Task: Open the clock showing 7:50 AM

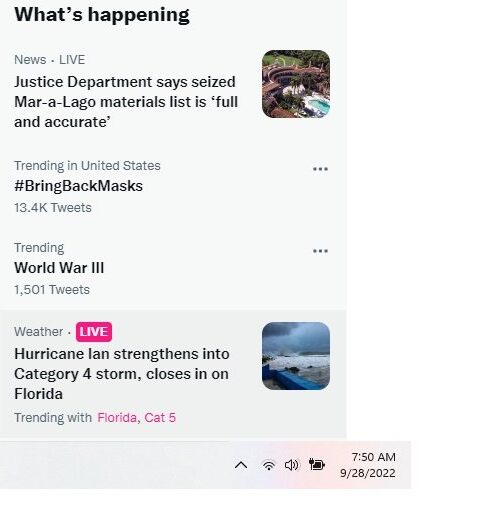Action: pyautogui.click(x=374, y=457)
